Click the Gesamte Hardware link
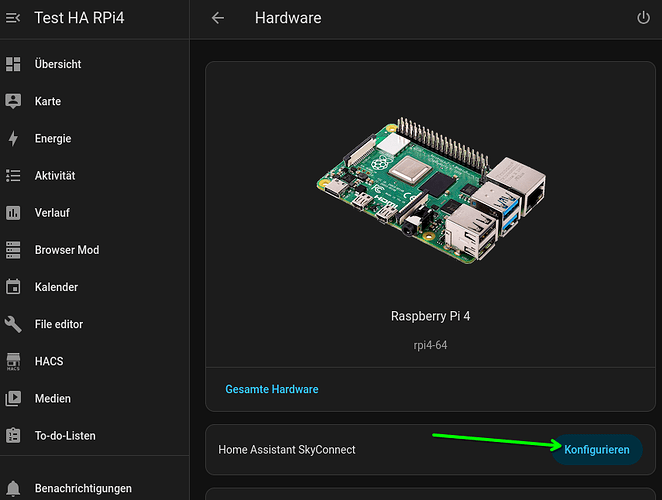662x500 pixels. click(x=272, y=389)
